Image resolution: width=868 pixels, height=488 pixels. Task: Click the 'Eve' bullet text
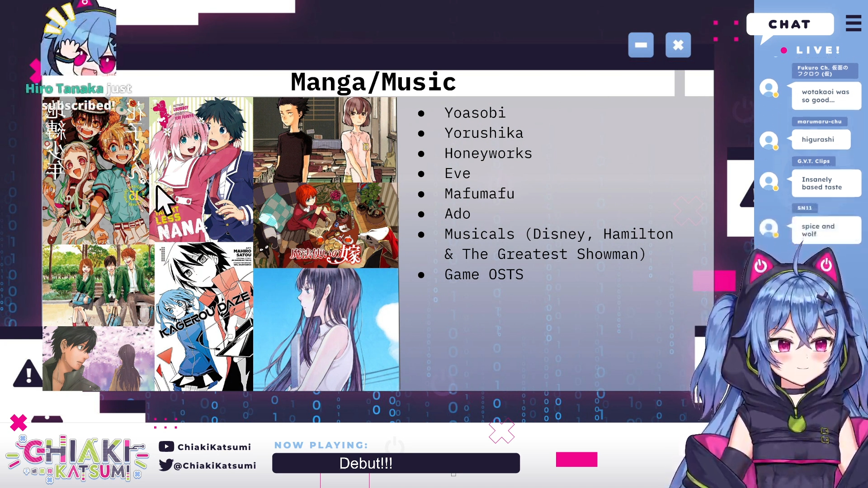(x=458, y=173)
